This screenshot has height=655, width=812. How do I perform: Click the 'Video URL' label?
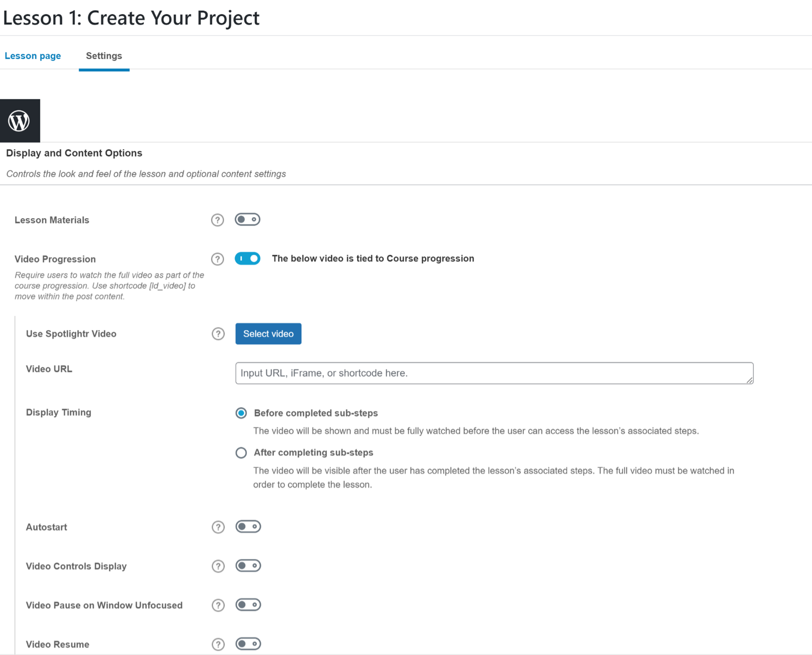click(49, 369)
